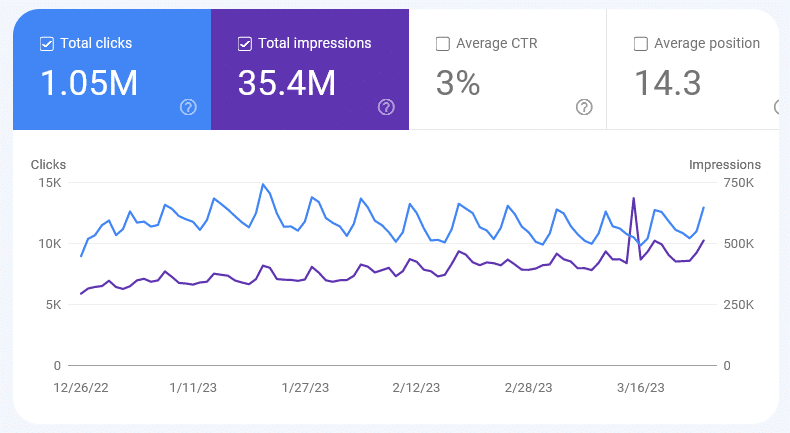Screen dimensions: 790x433
Task: Click the highest peak of the blue clicks line
Action: 263,184
